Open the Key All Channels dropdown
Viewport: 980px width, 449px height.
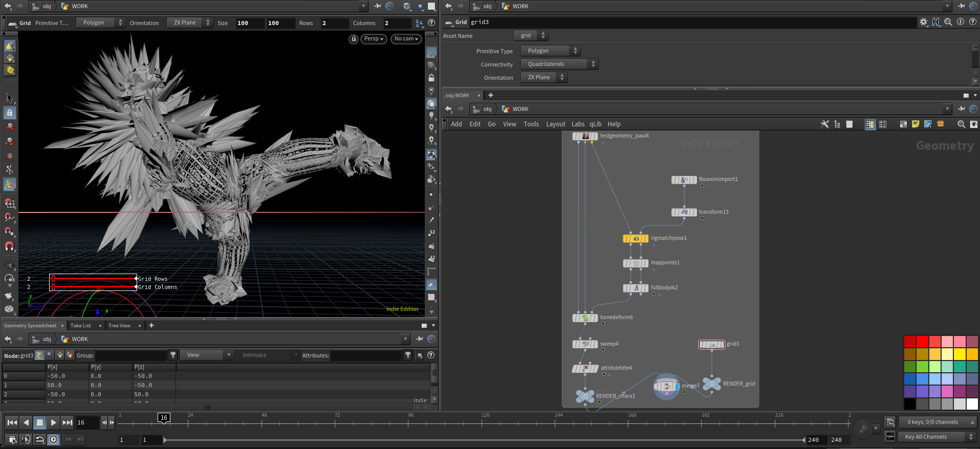click(x=938, y=437)
